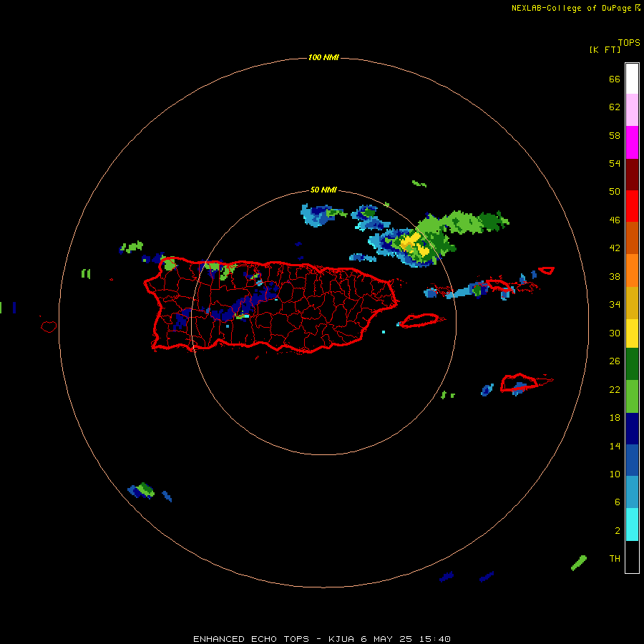Viewport: 644px width, 644px height.
Task: Click the '22' legend value
Action: pyautogui.click(x=615, y=389)
